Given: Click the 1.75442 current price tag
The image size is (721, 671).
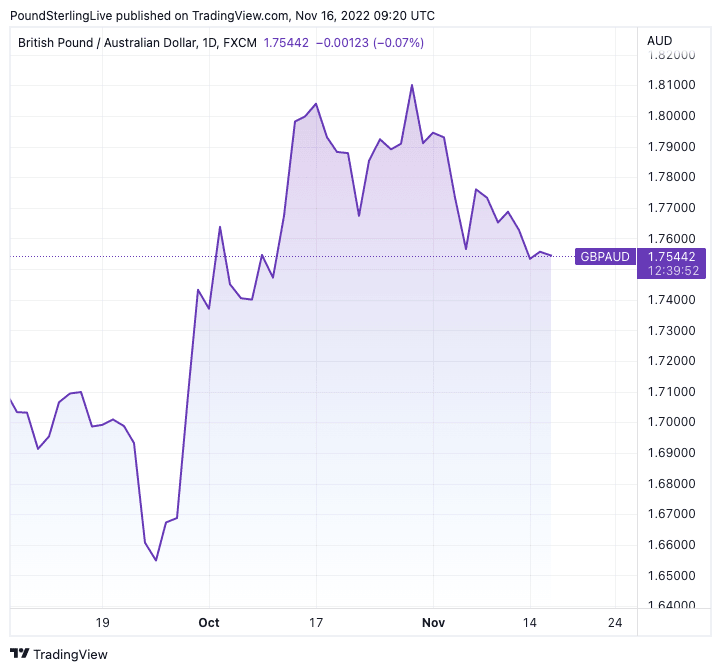Looking at the screenshot, I should click(671, 256).
